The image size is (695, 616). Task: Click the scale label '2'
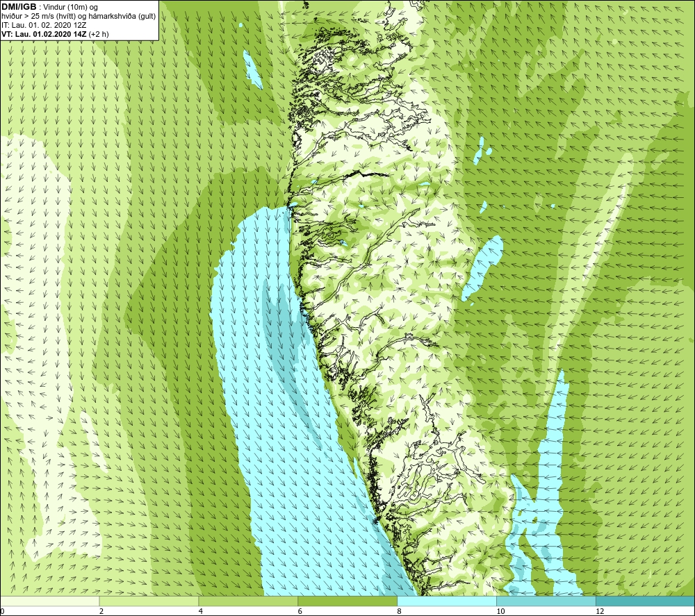coord(101,612)
